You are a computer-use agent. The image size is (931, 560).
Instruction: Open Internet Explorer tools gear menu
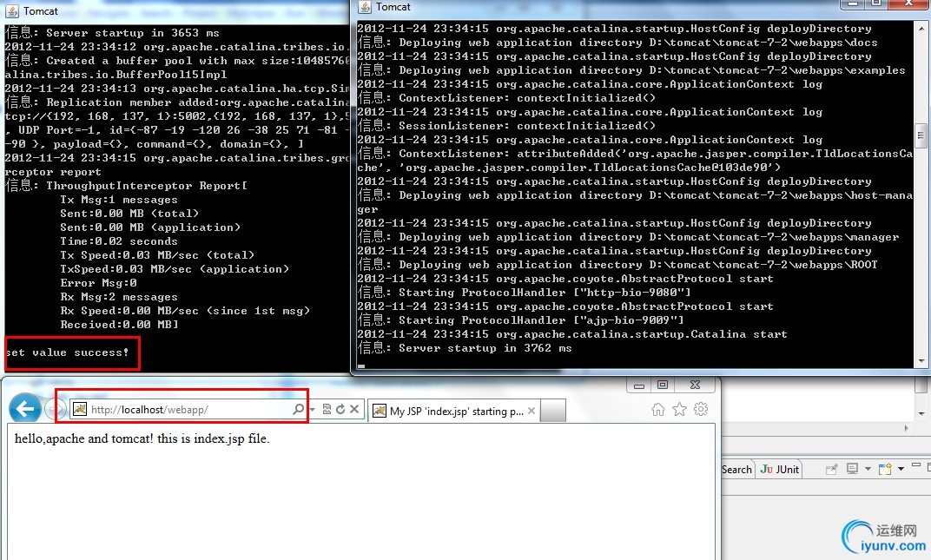point(701,409)
